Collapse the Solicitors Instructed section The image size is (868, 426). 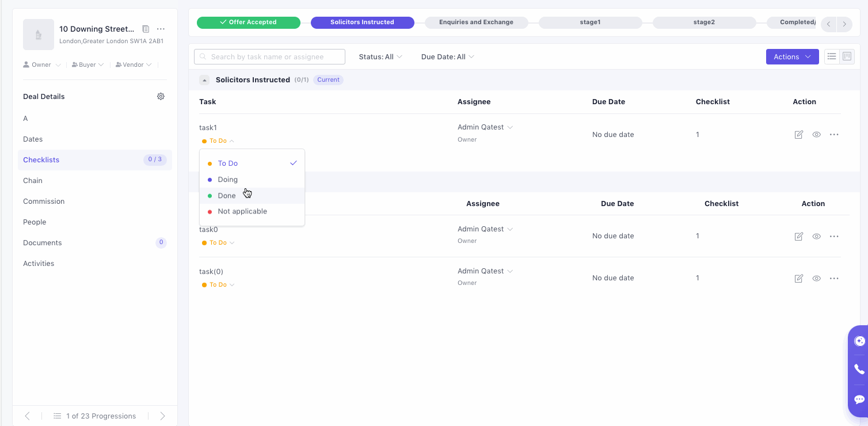204,80
